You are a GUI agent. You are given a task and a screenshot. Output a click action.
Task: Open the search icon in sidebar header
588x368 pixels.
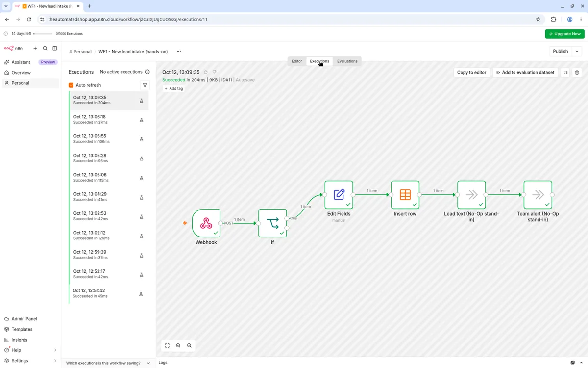[45, 48]
